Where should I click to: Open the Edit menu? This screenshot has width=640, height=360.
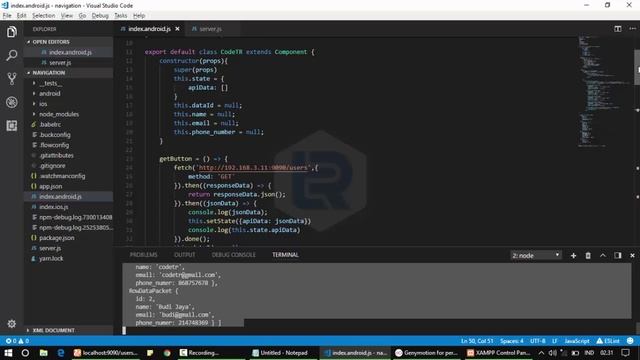click(22, 16)
